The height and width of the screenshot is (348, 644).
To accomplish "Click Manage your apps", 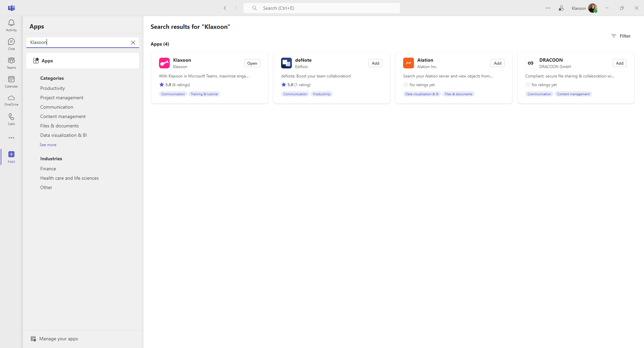I will (58, 339).
